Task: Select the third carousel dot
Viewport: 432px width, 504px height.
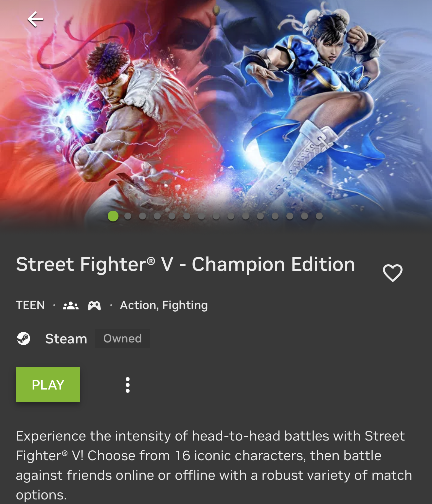Action: click(x=143, y=216)
